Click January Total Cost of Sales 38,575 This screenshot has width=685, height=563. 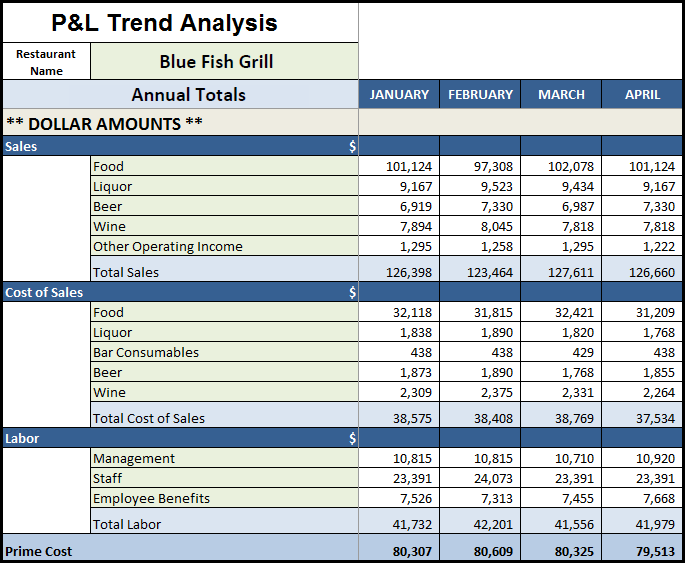[x=399, y=415]
